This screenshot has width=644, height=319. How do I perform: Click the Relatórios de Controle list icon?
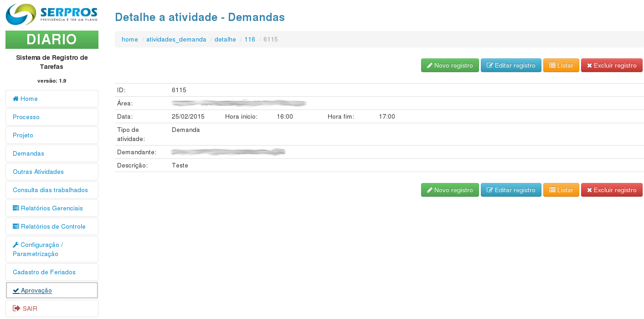coord(16,226)
